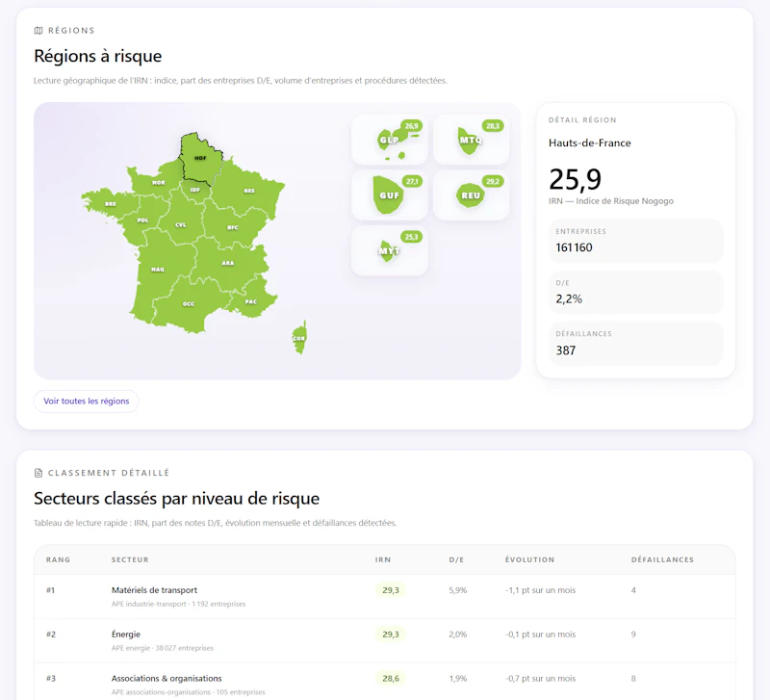The width and height of the screenshot is (770, 700).
Task: Open the REU Réunion overseas tile
Action: 471,195
